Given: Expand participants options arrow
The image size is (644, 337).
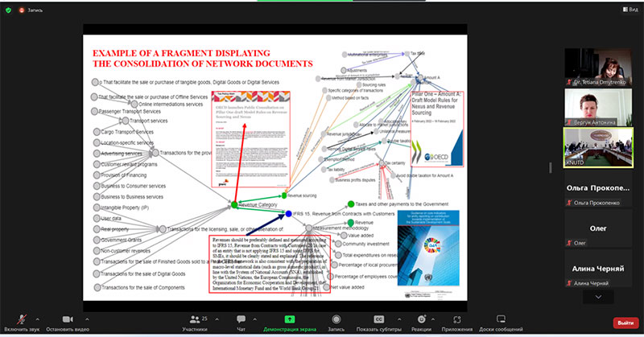Looking at the screenshot, I should coord(217,319).
